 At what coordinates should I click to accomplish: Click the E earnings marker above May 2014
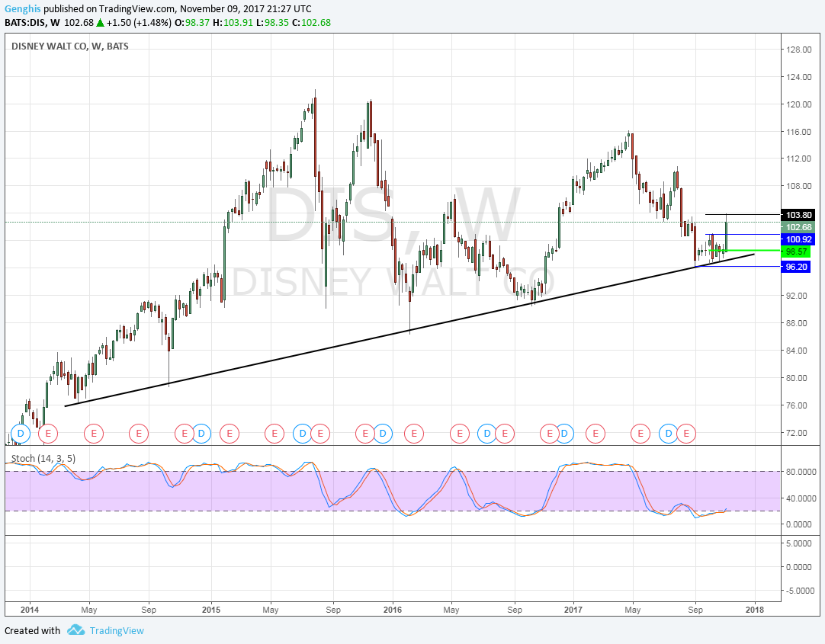pos(94,434)
